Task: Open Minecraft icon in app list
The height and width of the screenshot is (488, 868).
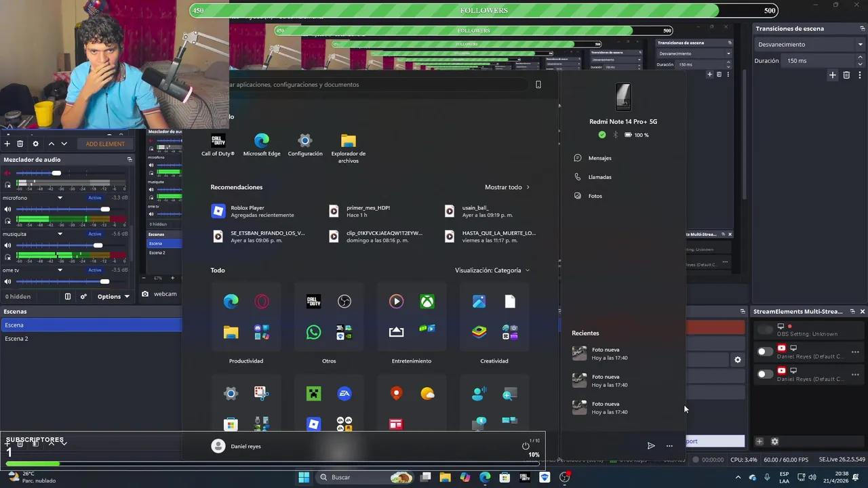Action: 313,393
